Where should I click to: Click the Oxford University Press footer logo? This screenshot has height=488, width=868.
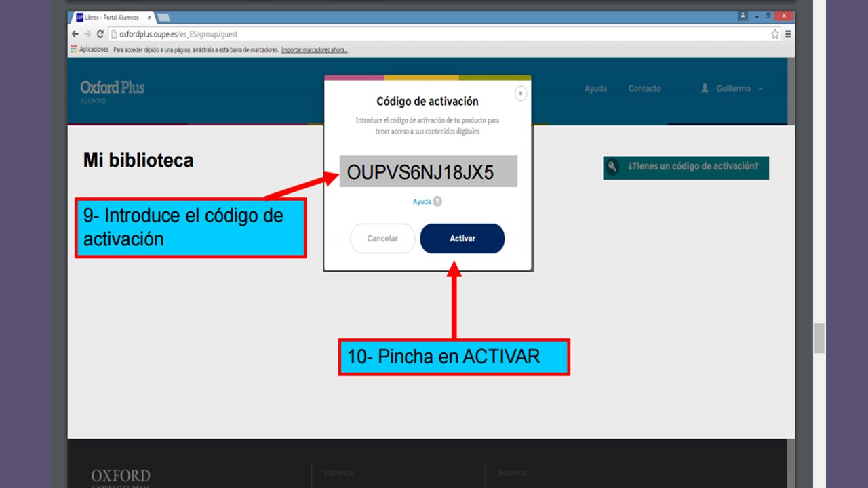121,478
